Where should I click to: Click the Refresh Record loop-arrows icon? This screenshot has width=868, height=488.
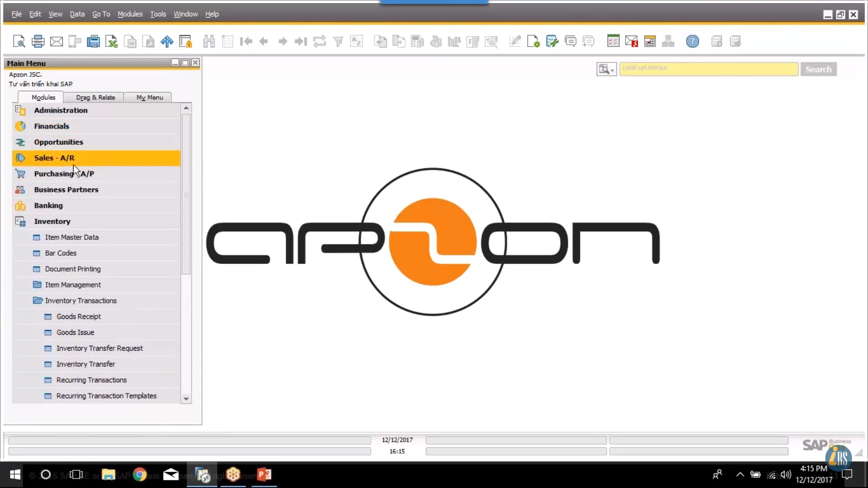[x=320, y=42]
